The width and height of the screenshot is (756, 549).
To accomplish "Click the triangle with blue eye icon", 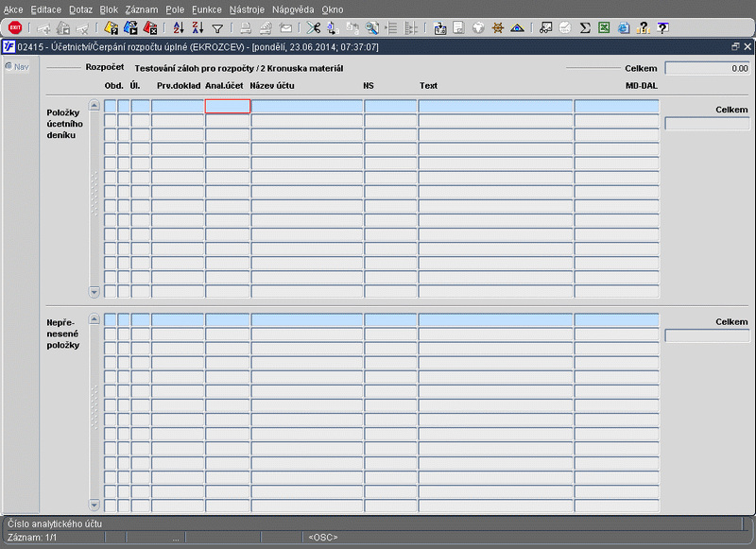I will point(517,28).
